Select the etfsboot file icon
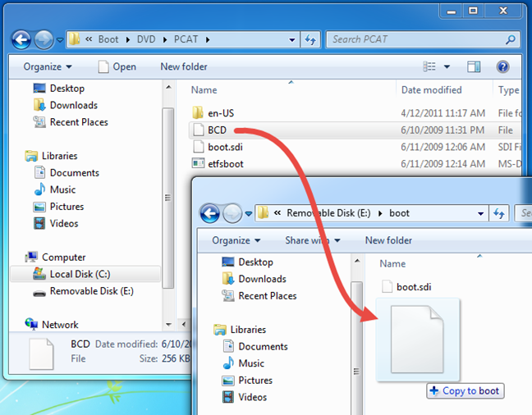532x415 pixels. [198, 164]
